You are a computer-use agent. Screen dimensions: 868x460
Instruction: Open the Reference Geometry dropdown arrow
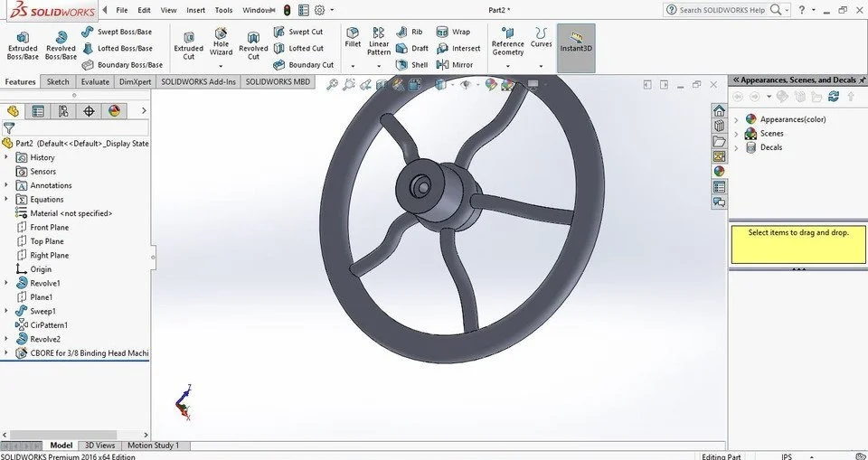(x=507, y=67)
